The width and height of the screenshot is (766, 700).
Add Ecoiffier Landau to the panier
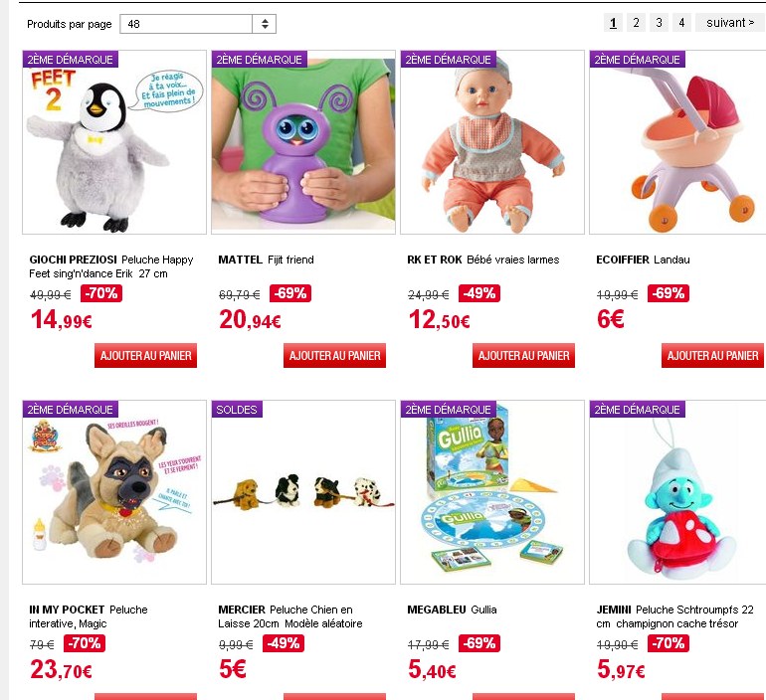tap(712, 355)
